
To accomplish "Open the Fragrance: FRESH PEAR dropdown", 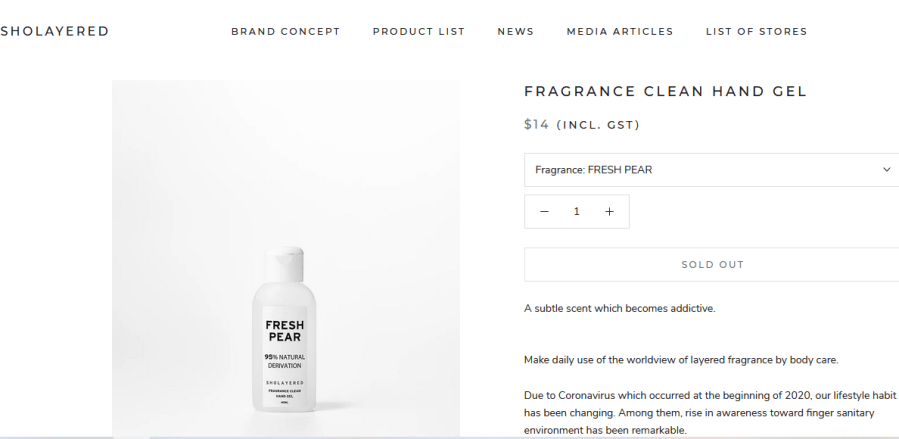I will click(x=700, y=170).
